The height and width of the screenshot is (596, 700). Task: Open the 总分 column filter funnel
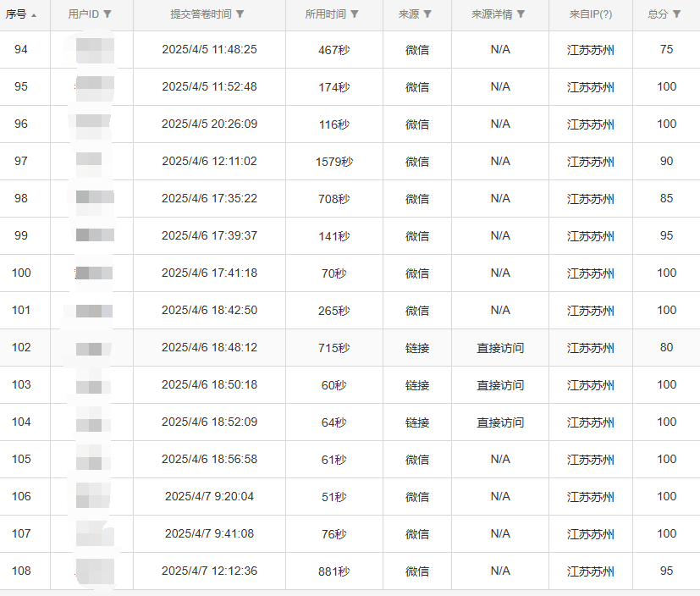[x=676, y=14]
